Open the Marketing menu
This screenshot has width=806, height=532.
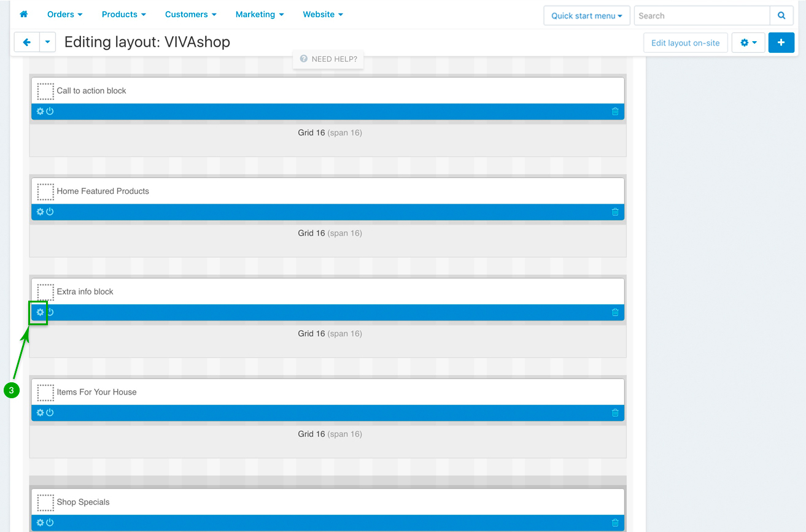pos(260,14)
